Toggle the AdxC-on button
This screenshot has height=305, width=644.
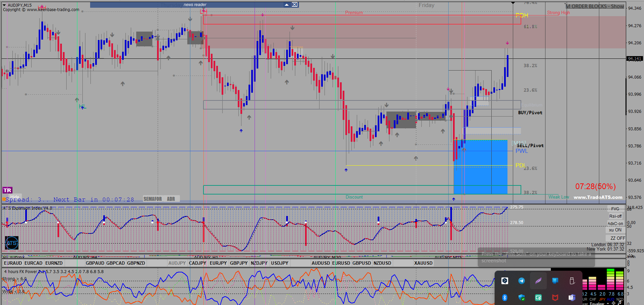tap(615, 224)
